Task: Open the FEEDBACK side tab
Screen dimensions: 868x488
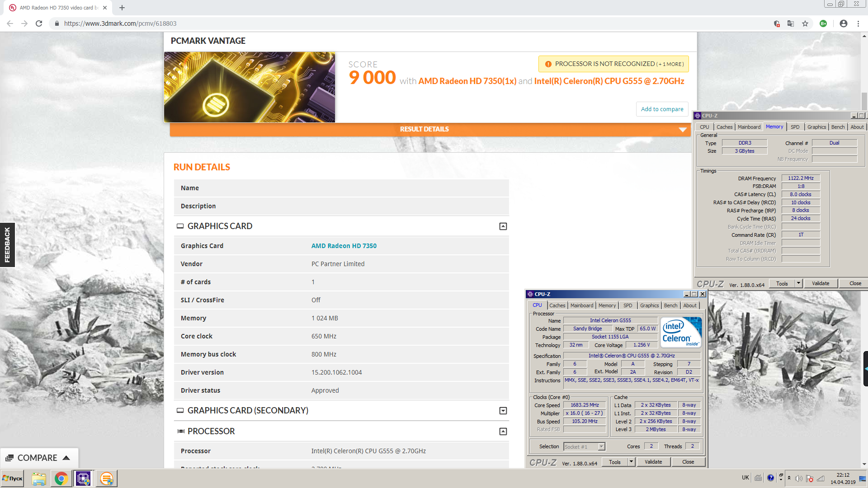Action: coord(7,245)
